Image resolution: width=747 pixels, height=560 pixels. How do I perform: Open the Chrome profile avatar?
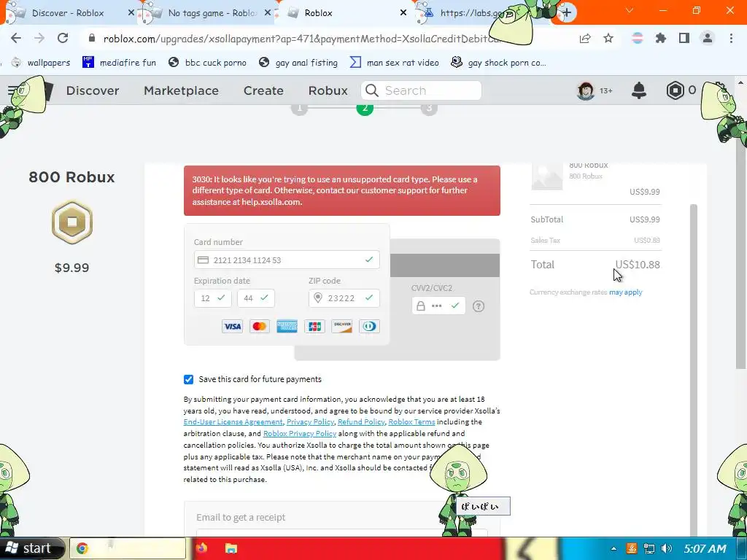708,38
